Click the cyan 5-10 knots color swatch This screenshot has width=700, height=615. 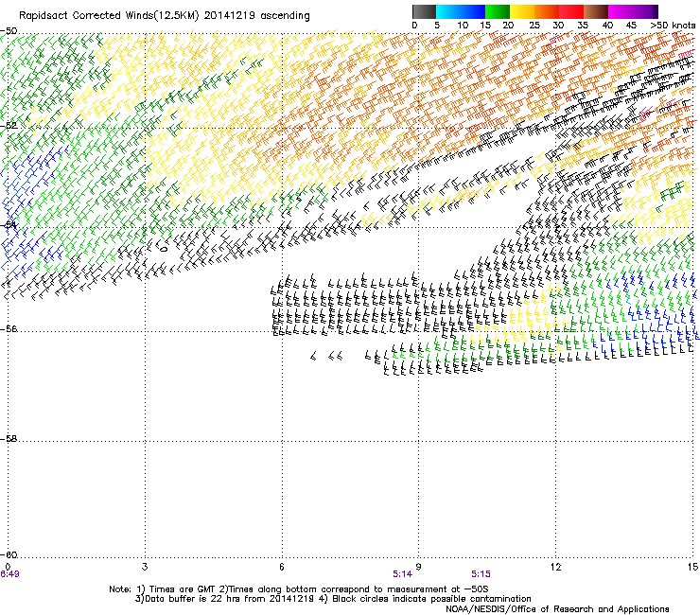448,11
